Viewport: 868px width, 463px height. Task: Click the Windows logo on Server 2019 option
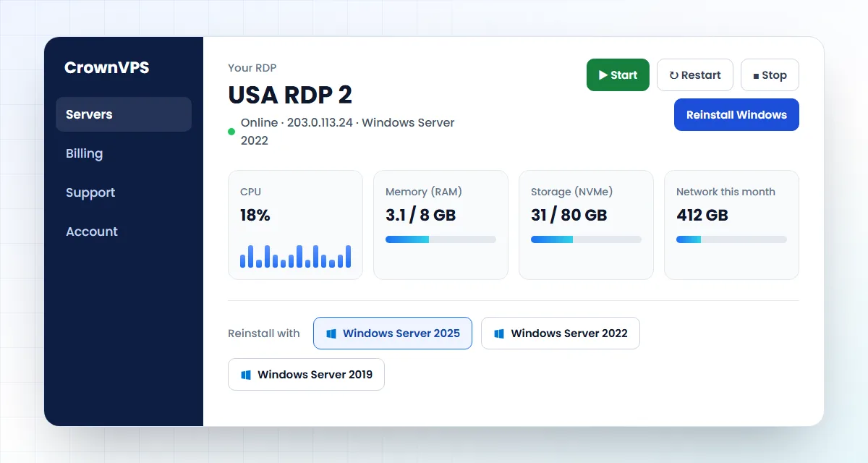pos(246,375)
